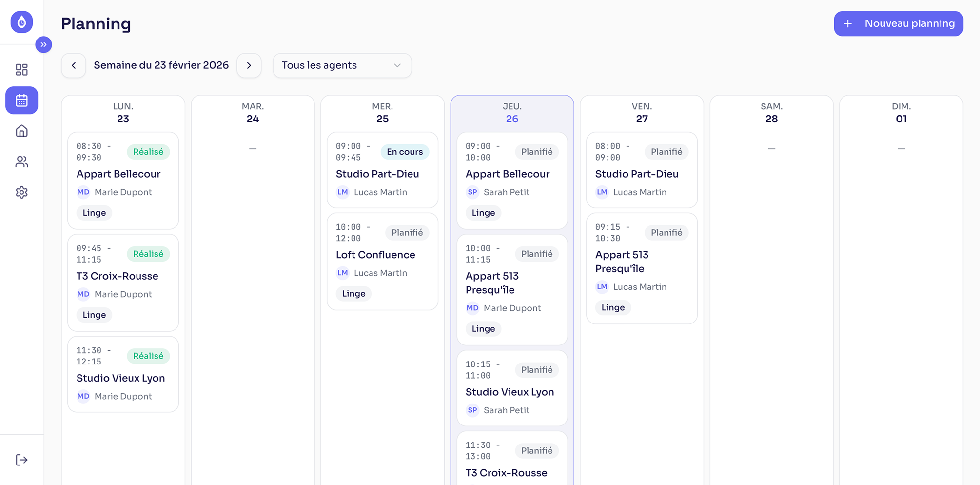The width and height of the screenshot is (980, 485).
Task: Select the JEU. 26 day column header
Action: pos(512,112)
